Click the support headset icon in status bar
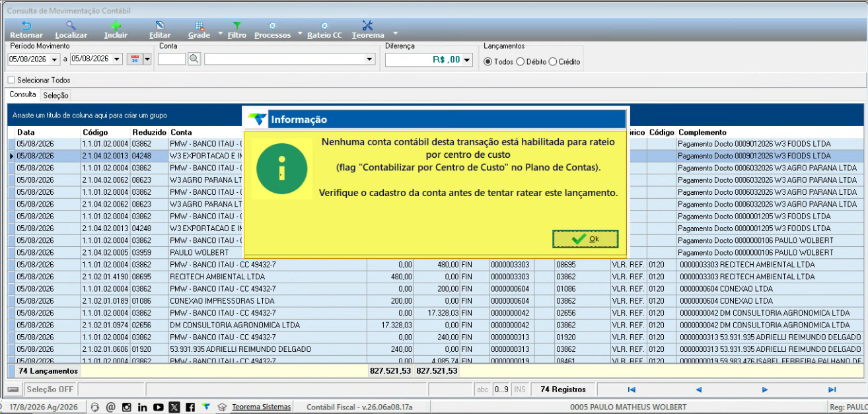Viewport: 868px width, 414px height. pyautogui.click(x=95, y=407)
